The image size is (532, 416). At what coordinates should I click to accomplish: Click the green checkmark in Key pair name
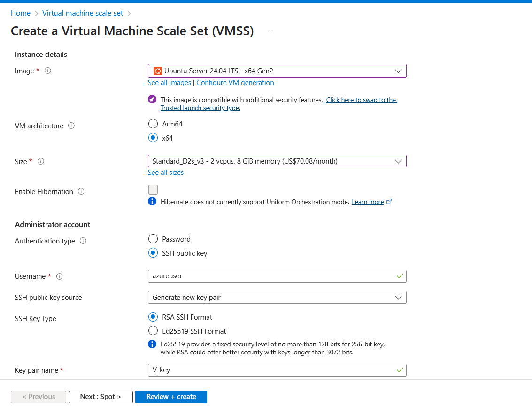(400, 370)
